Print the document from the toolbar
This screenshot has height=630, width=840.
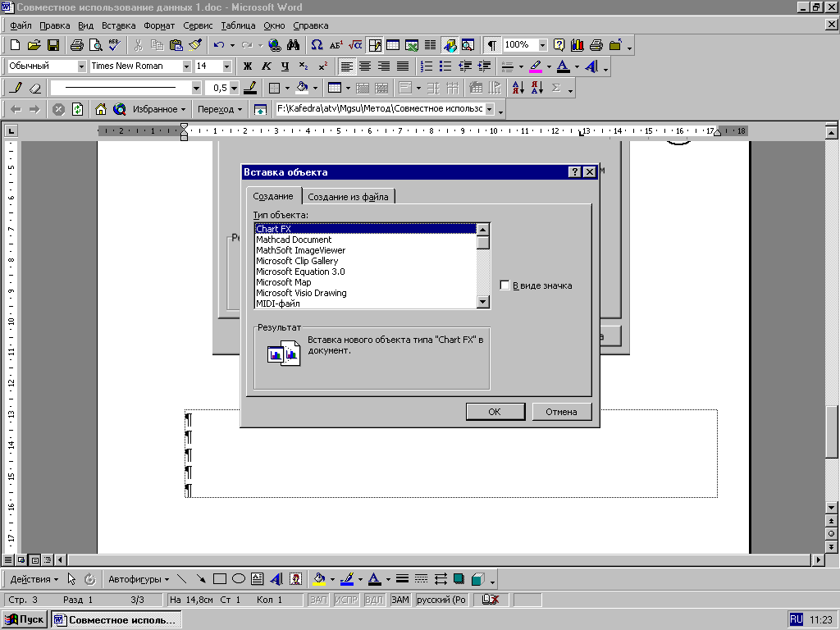77,45
